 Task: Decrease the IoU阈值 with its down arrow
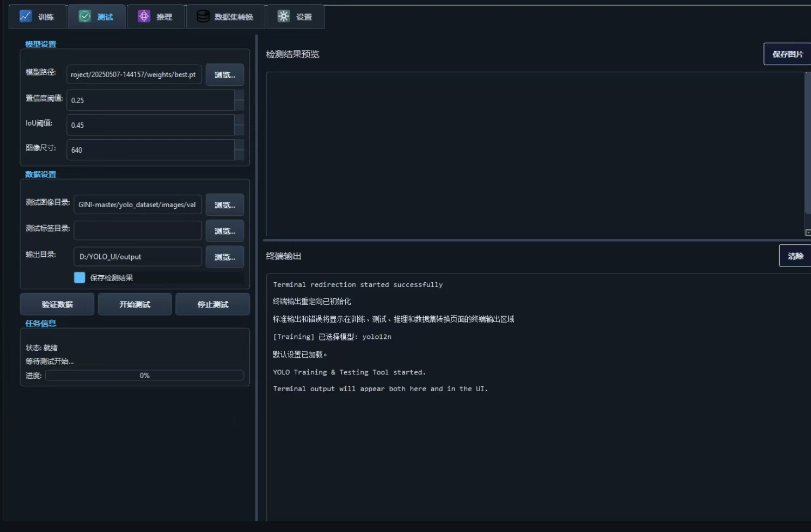(x=239, y=131)
